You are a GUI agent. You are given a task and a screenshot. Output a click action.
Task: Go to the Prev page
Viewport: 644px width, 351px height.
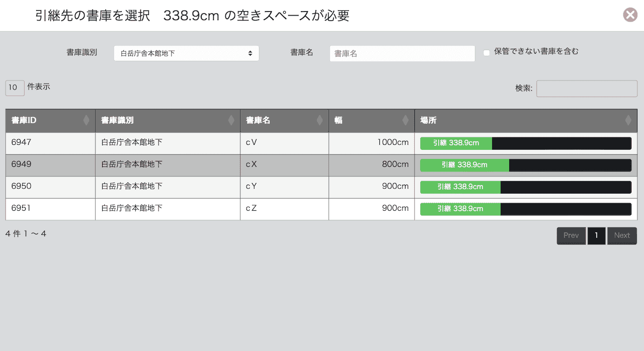(571, 235)
